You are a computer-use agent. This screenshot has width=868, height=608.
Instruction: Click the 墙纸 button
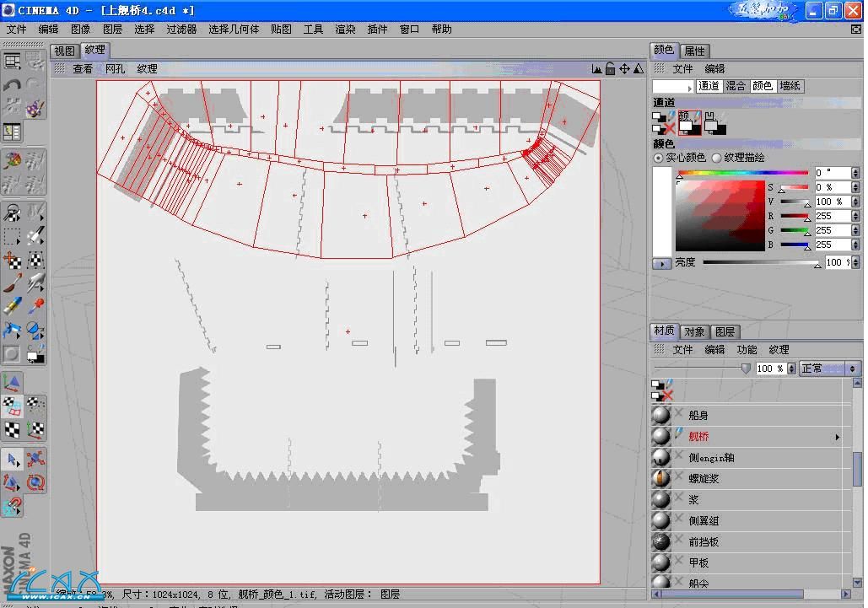click(790, 86)
